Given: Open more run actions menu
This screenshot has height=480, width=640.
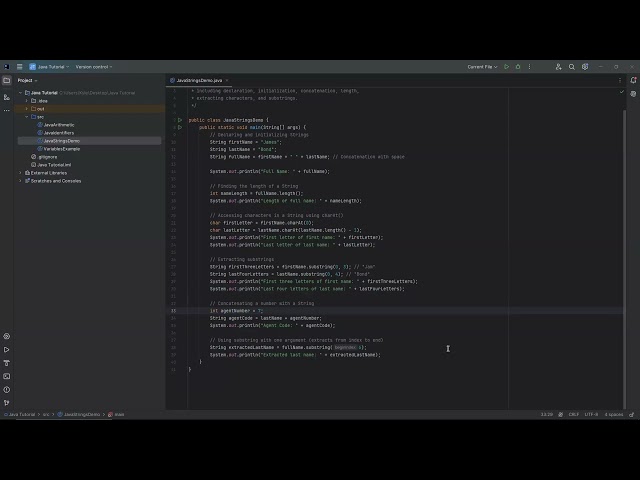Looking at the screenshot, I should [x=529, y=67].
